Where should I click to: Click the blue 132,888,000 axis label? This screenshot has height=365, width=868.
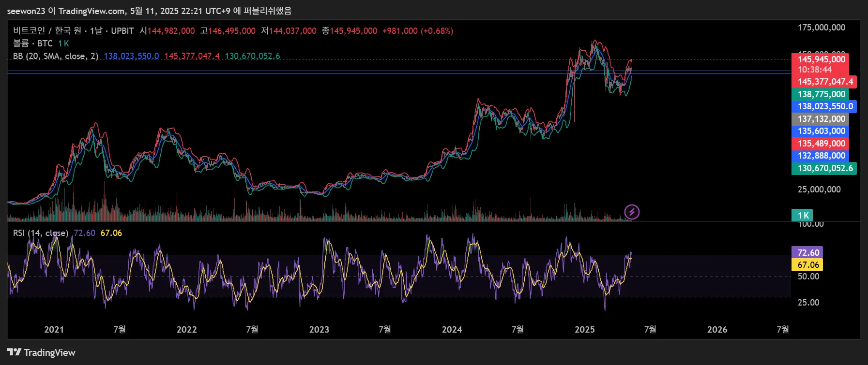point(821,156)
